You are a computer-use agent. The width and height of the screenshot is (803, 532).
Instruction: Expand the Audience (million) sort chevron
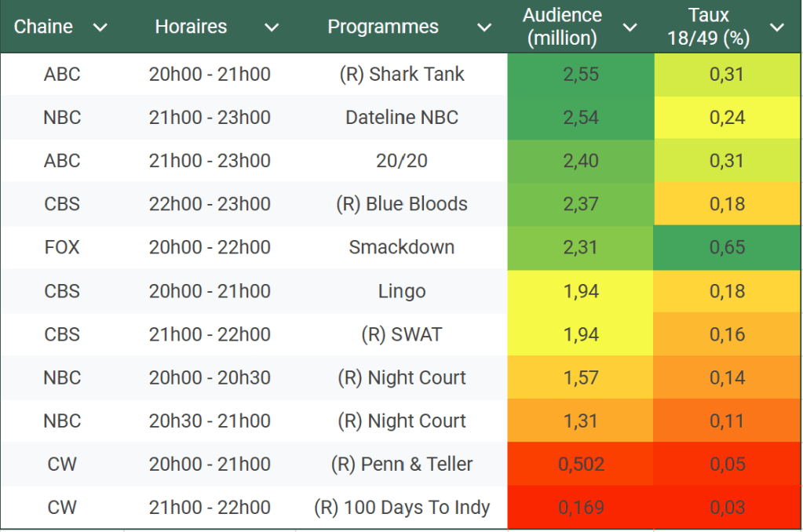click(630, 27)
